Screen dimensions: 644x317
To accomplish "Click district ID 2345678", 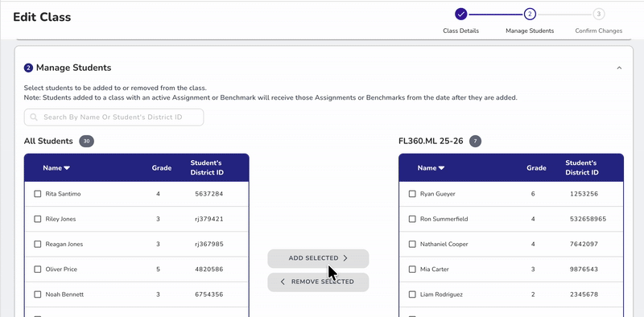I will [x=584, y=294].
